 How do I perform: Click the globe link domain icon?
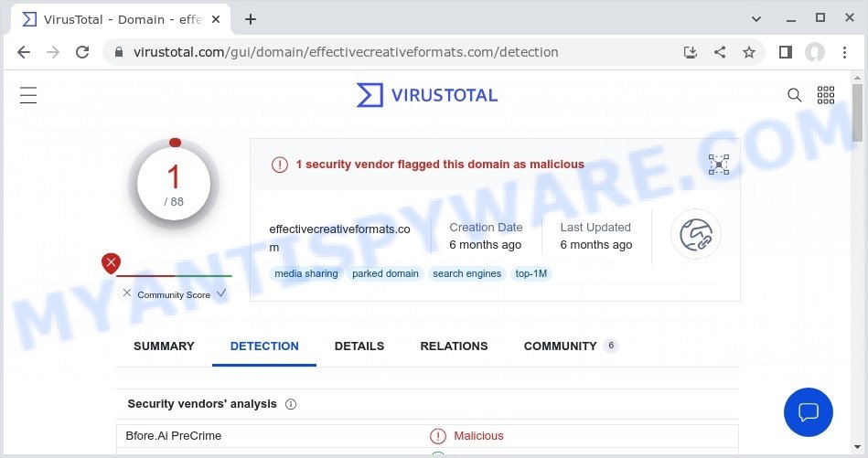[696, 235]
